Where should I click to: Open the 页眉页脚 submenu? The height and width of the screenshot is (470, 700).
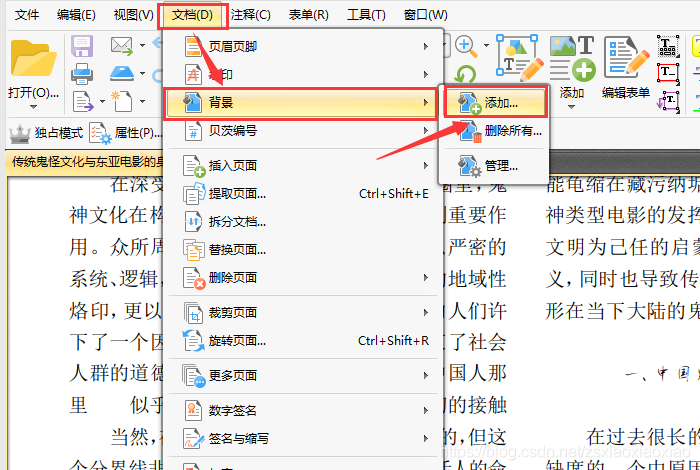coord(302,46)
